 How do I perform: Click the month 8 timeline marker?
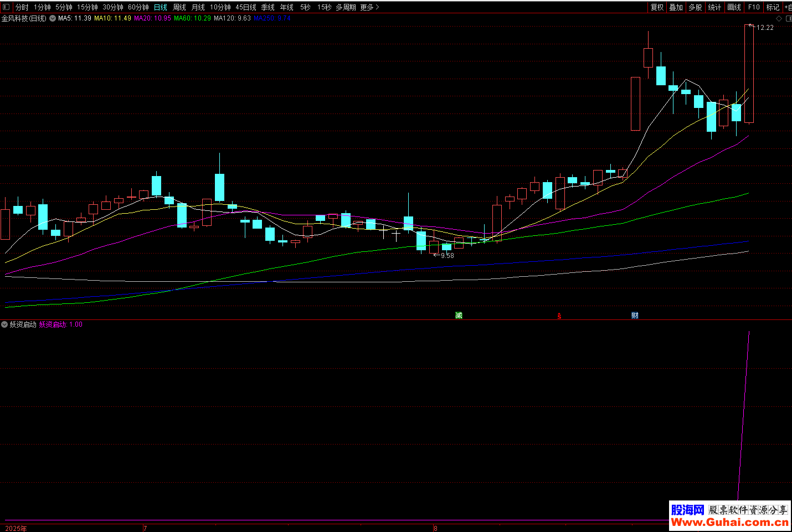435,528
